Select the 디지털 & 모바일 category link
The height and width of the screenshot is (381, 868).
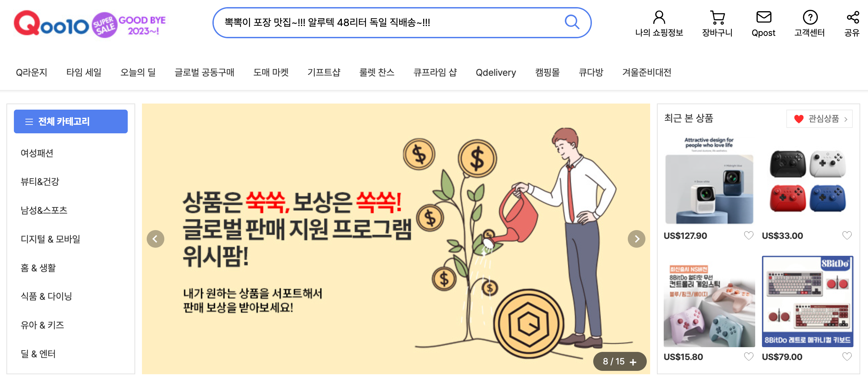click(50, 239)
